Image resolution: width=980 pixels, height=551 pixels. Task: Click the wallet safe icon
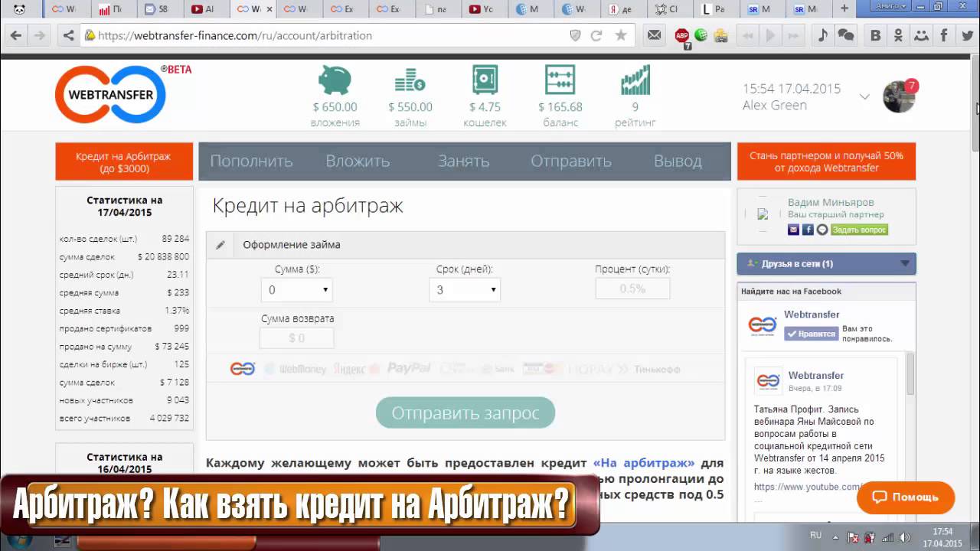tap(485, 80)
